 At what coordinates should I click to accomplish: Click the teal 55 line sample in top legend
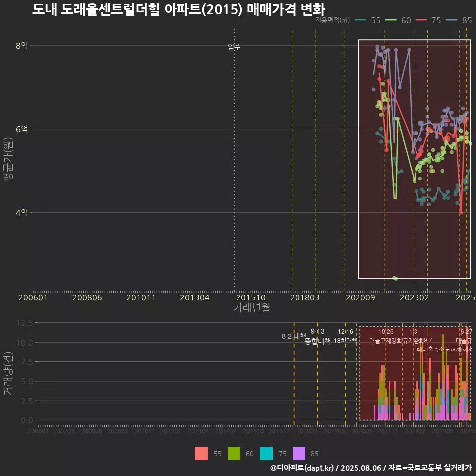pyautogui.click(x=360, y=20)
